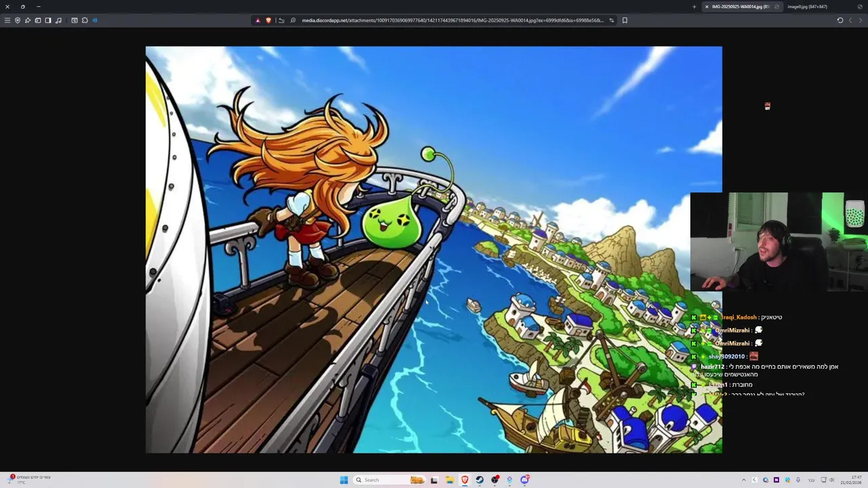Bookmark this page with bookmark icon
Screen dimensions: 868x488
tap(625, 20)
